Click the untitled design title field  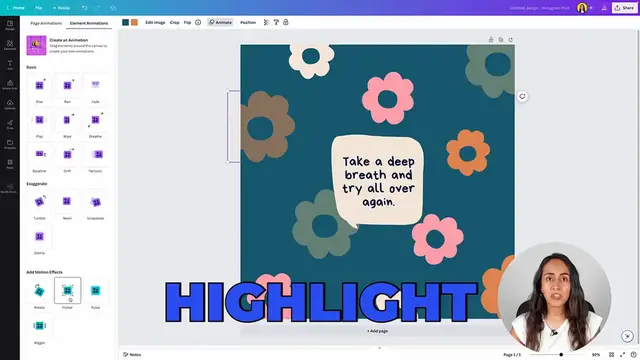pos(539,8)
